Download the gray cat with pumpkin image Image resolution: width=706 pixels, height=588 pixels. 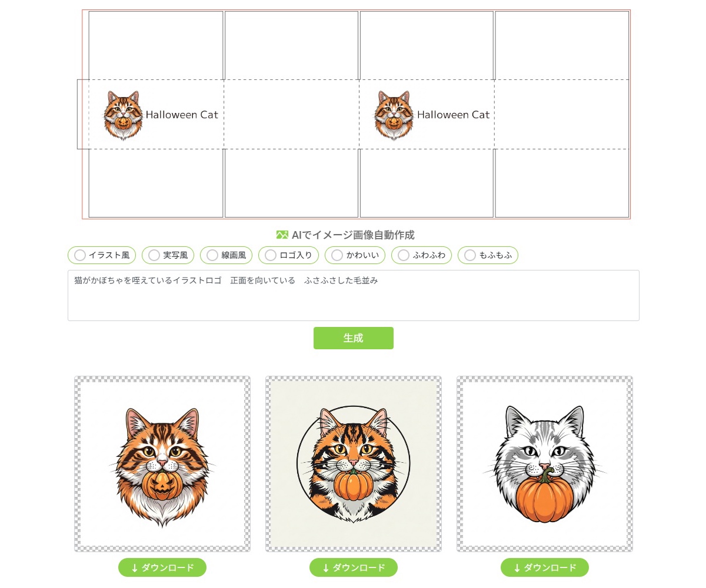545,567
